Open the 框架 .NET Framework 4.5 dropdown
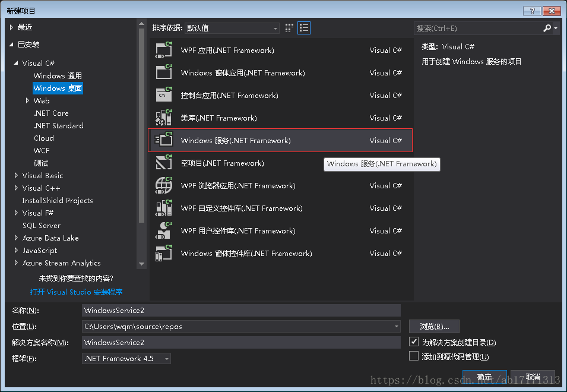Viewport: 567px width, 392px height. (126, 358)
